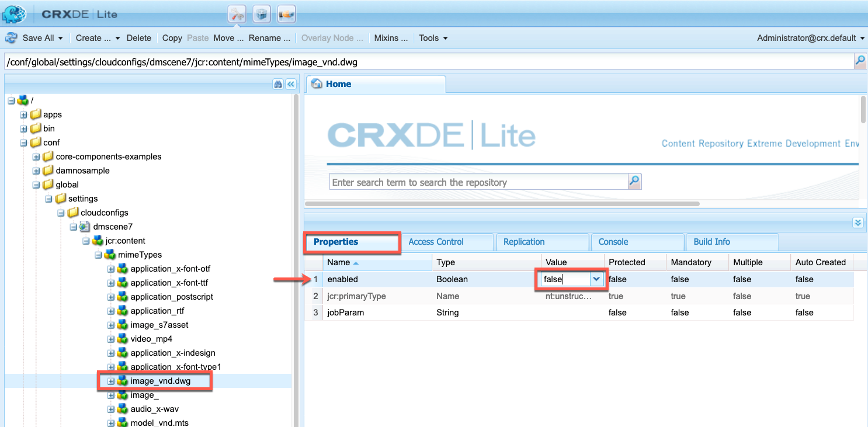Click the mimeTypes node icon
The height and width of the screenshot is (427, 868).
click(110, 255)
